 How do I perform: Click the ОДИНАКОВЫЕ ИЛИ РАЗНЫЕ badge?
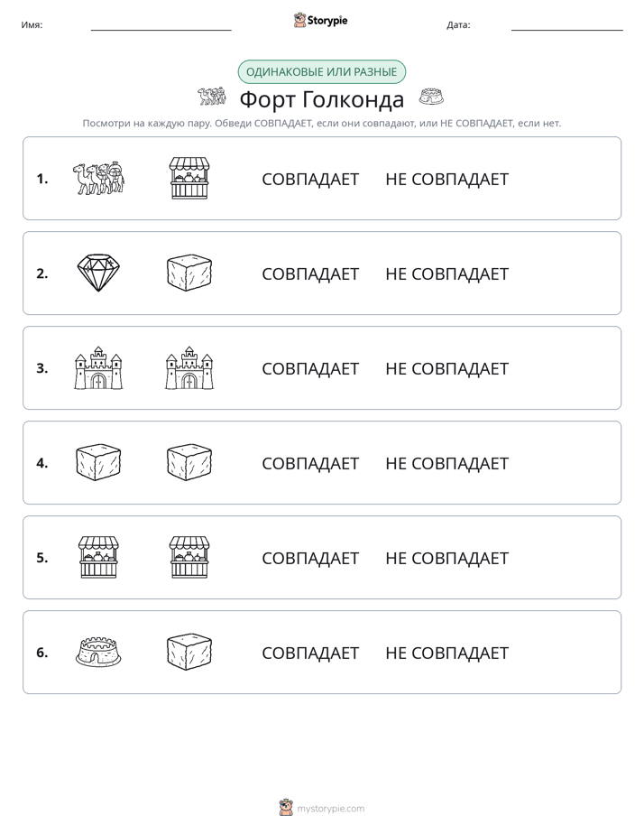[321, 72]
